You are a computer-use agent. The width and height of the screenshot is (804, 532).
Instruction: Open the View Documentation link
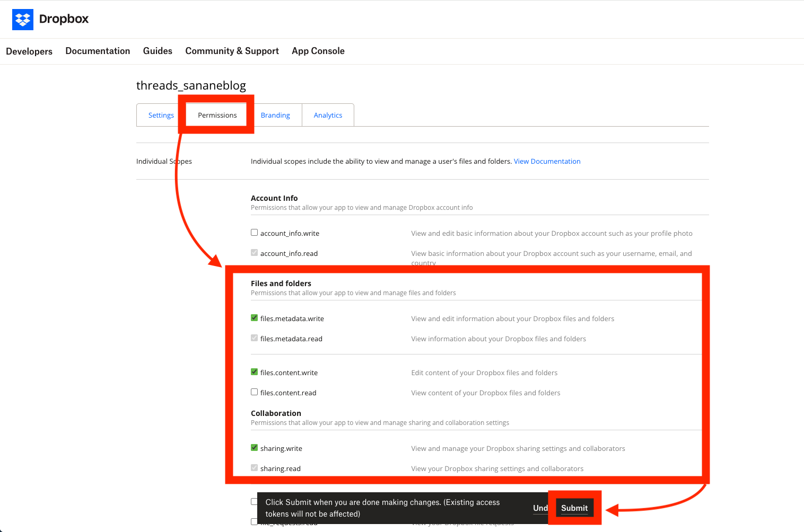(x=547, y=161)
